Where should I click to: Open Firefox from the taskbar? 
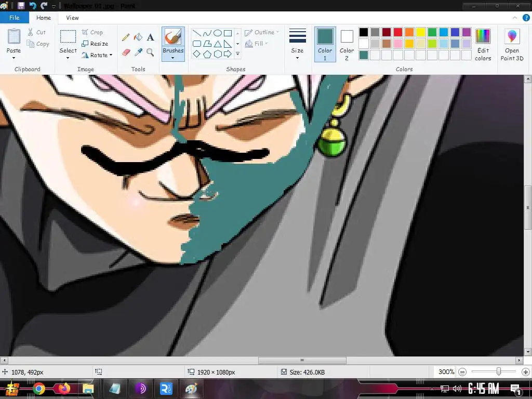point(63,389)
